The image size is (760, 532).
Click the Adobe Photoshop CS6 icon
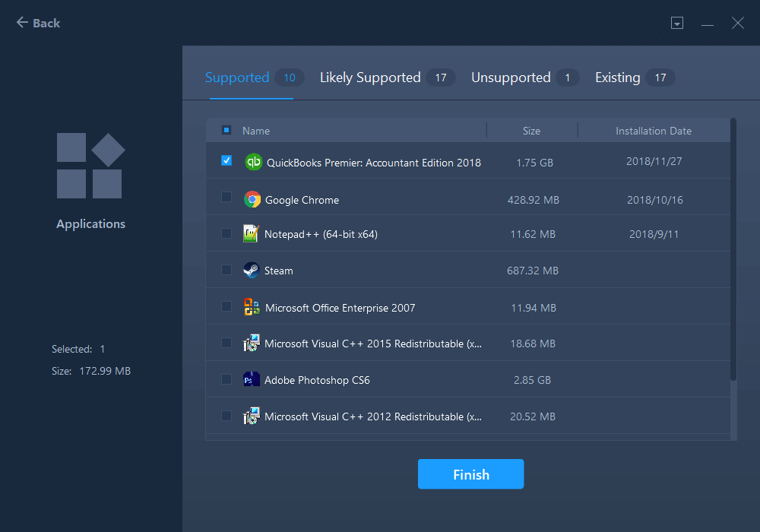251,380
